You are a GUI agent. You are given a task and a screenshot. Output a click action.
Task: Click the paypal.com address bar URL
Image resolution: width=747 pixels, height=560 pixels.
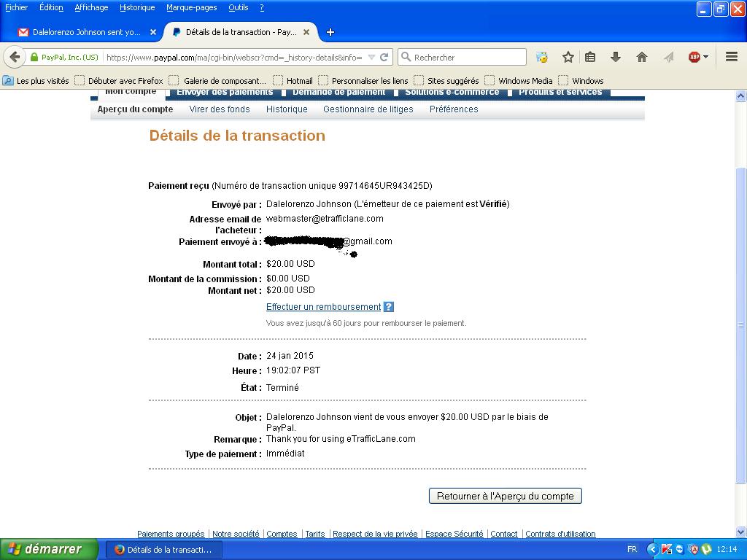pos(234,57)
